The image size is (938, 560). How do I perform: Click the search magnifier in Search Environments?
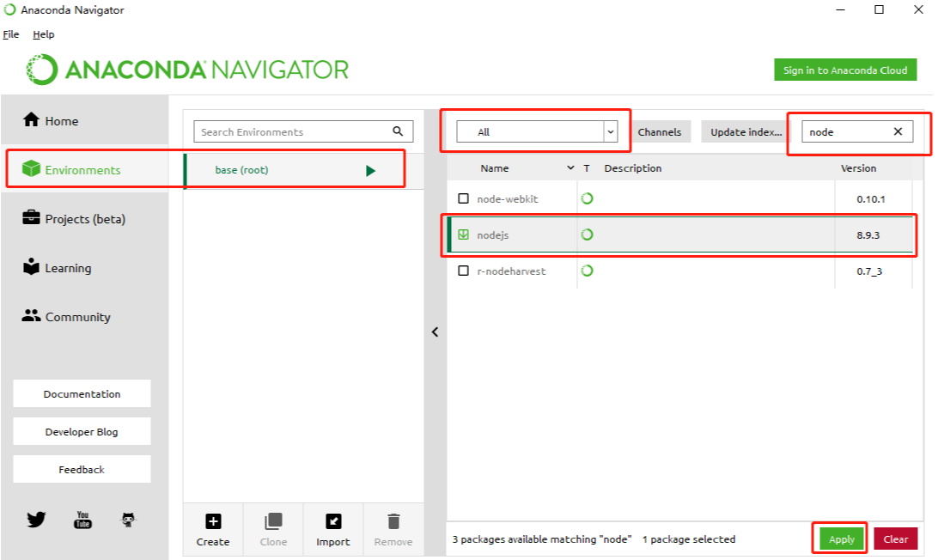[x=398, y=131]
